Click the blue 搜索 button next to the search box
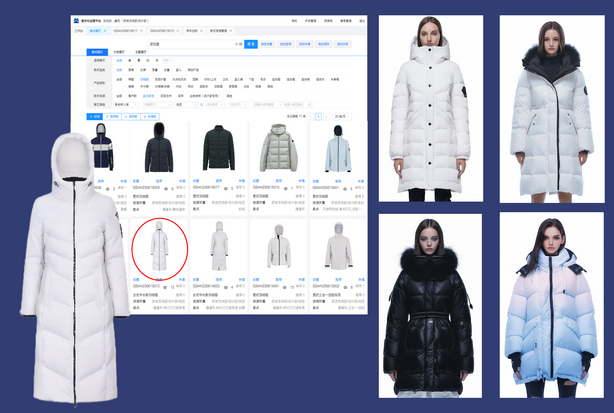614x413 pixels. click(x=252, y=44)
